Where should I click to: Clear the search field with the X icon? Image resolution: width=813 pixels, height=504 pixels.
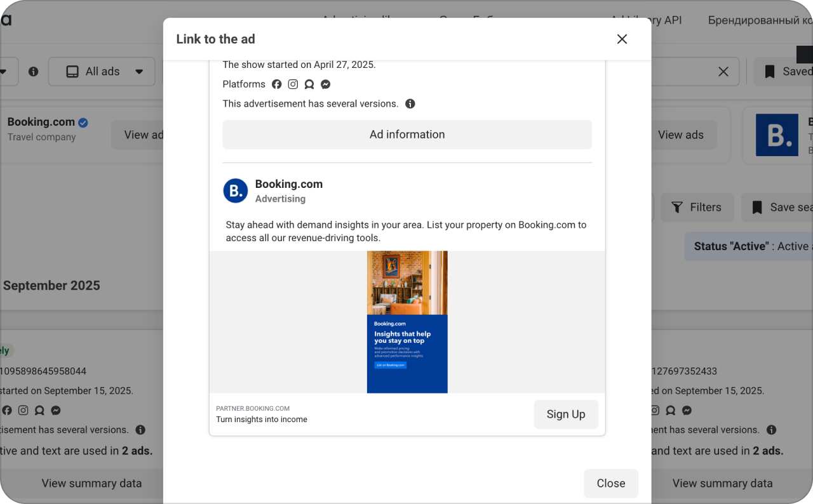pos(723,71)
